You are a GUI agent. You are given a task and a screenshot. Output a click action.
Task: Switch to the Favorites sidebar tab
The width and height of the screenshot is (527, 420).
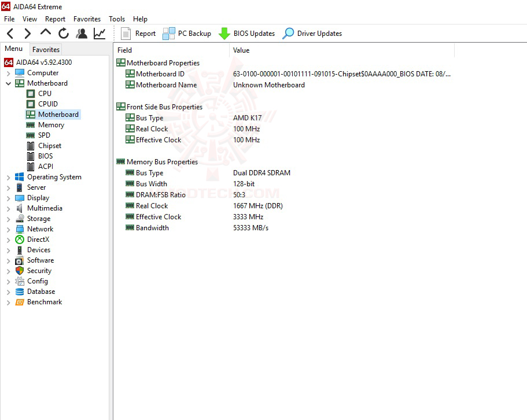pyautogui.click(x=46, y=50)
